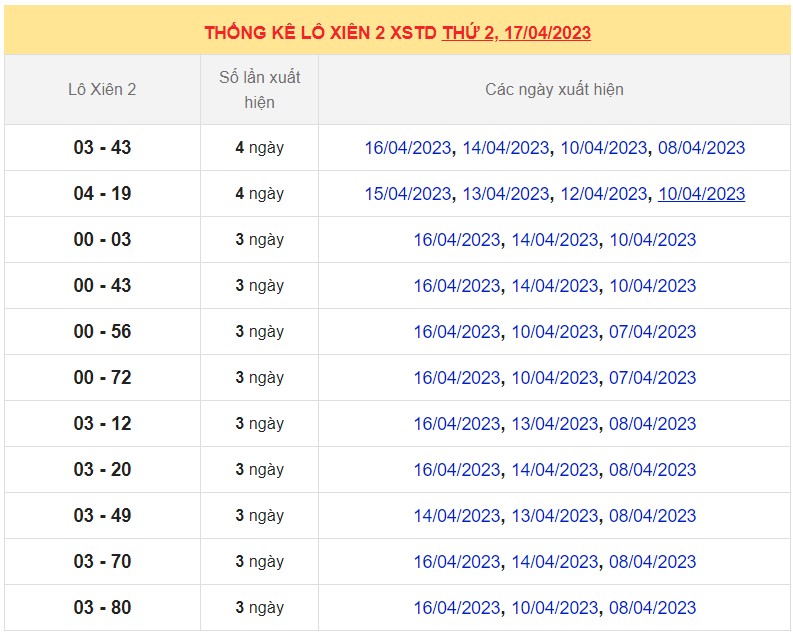Open the "THỨ 2, 17/04/2023" title link
The height and width of the screenshot is (634, 793).
(516, 33)
